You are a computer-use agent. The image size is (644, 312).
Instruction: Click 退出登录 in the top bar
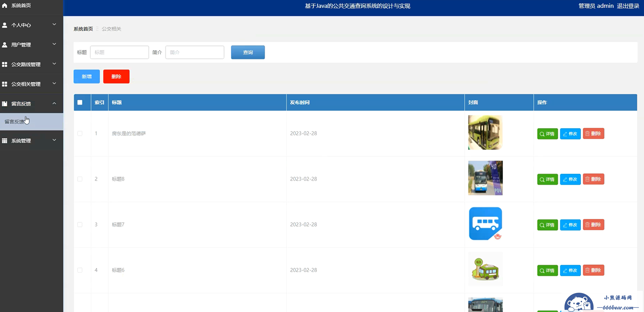click(x=628, y=6)
